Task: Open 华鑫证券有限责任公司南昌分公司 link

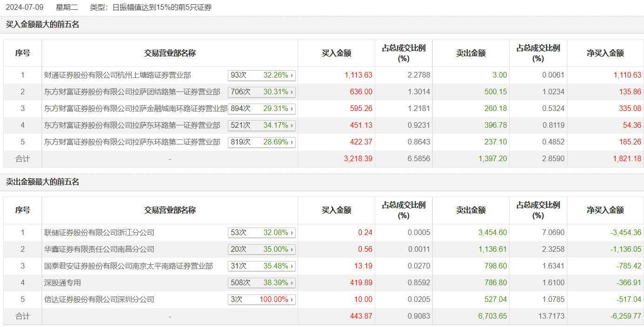Action: 99,249
